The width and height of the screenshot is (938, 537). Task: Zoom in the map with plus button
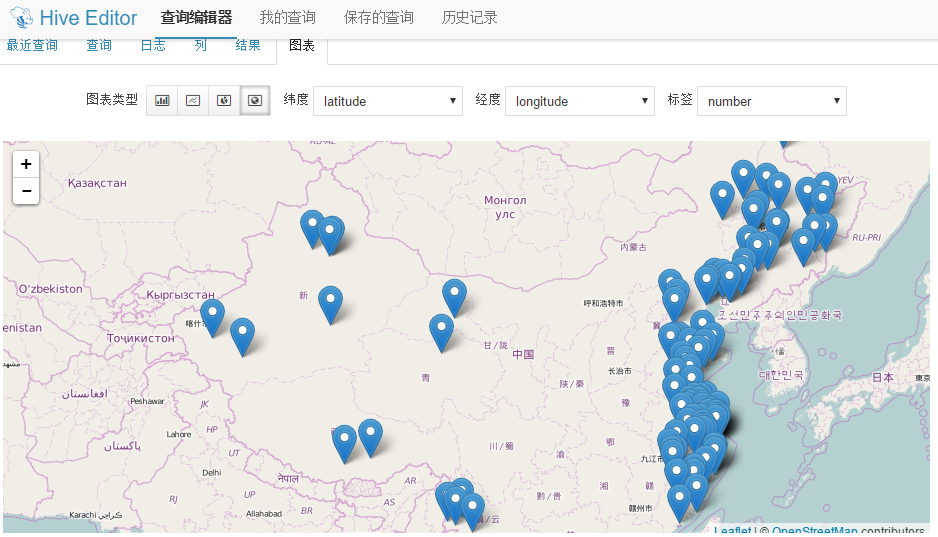(26, 164)
